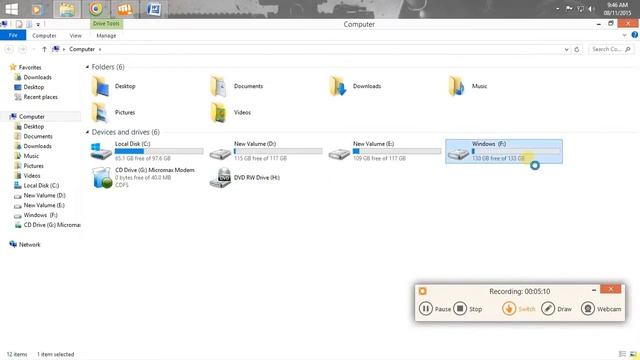Activate the Draw tool in recorder
The width and height of the screenshot is (640, 360).
tap(548, 309)
